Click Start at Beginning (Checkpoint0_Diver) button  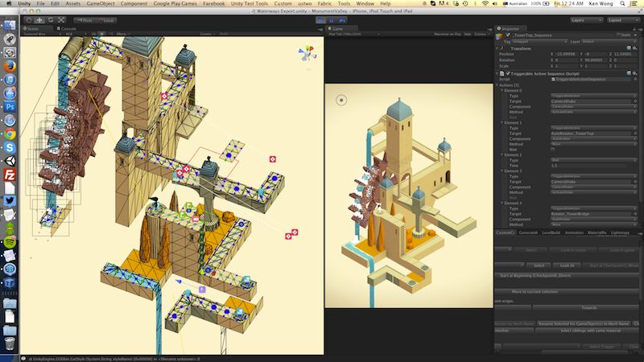pos(567,276)
